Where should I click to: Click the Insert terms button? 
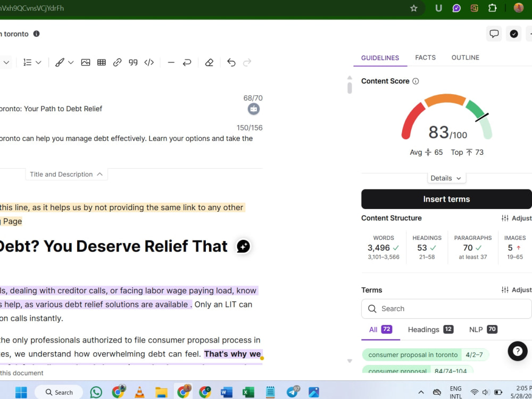[x=446, y=199]
